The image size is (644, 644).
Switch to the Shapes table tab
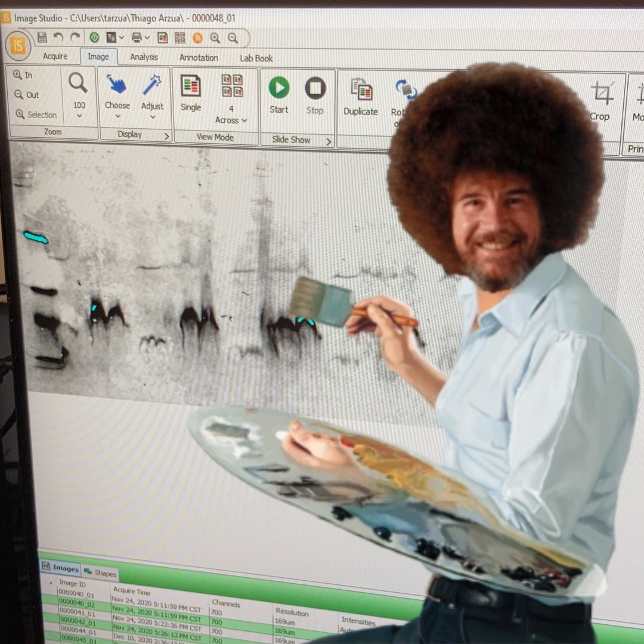tap(101, 572)
